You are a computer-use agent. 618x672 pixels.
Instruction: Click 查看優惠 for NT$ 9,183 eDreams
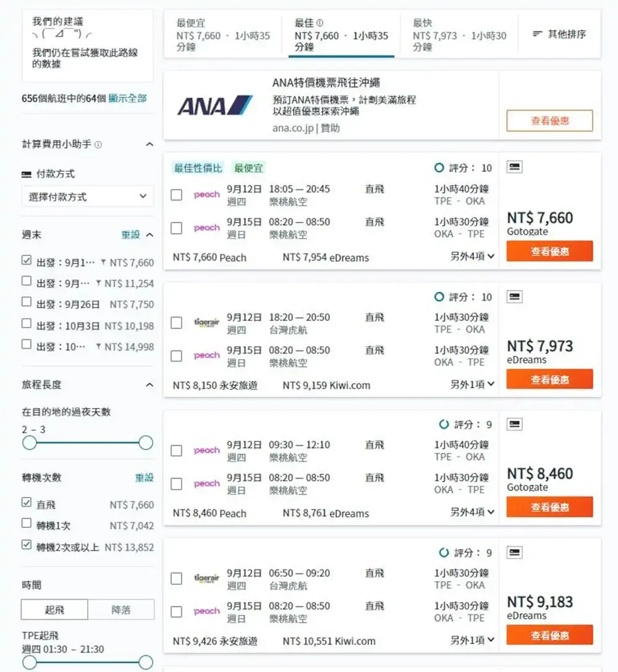[549, 635]
